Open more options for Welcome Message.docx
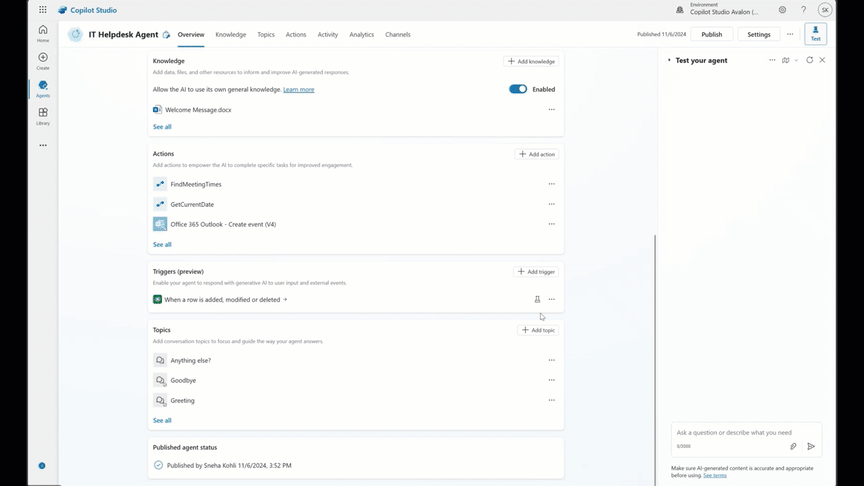The width and height of the screenshot is (864, 486). pos(551,110)
